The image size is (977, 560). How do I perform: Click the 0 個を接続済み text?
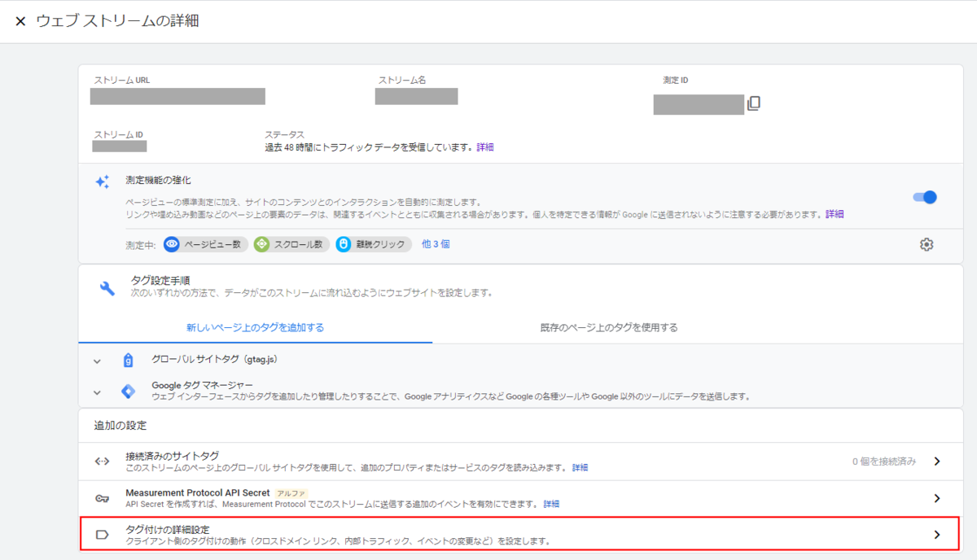click(x=884, y=462)
